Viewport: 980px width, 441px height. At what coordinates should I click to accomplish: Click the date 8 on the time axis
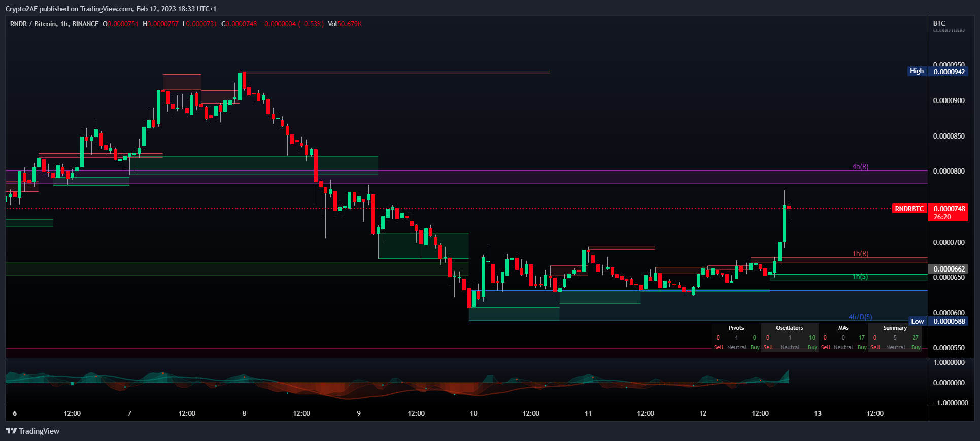point(244,413)
